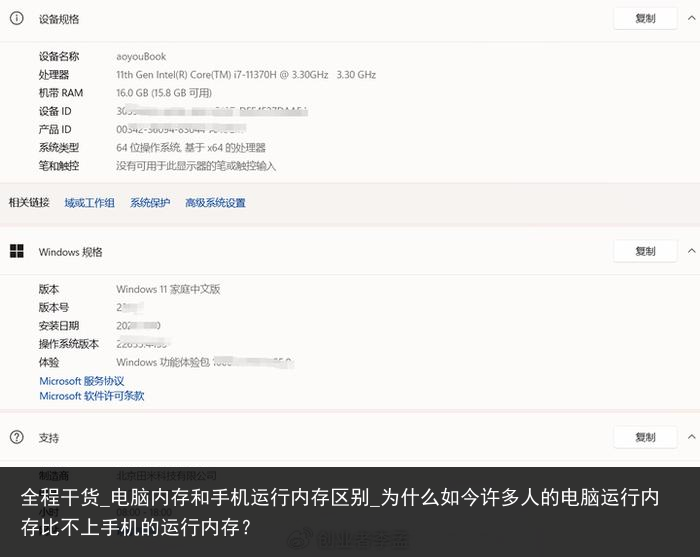The height and width of the screenshot is (557, 700).
Task: Click the 设备 ID label
Action: coord(55,111)
